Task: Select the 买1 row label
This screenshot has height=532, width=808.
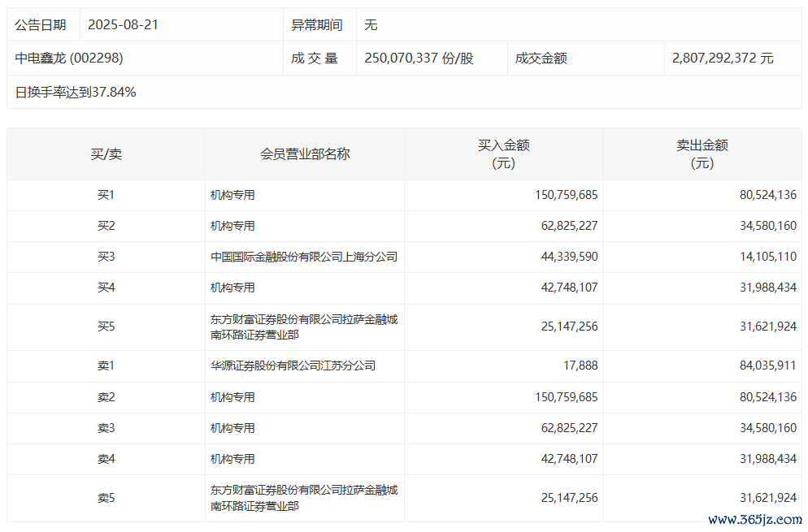Action: pos(106,195)
